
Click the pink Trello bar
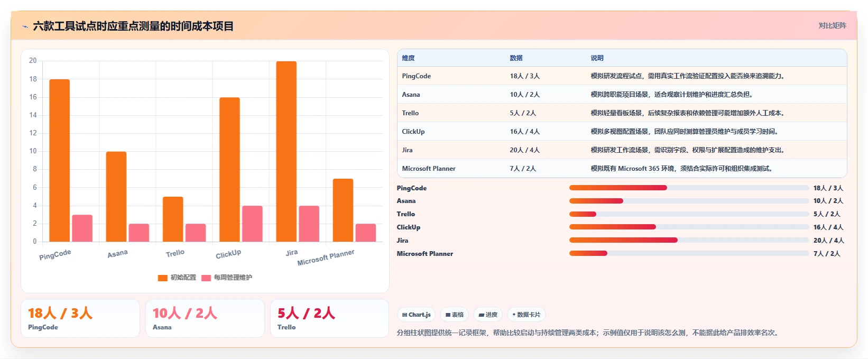click(196, 233)
